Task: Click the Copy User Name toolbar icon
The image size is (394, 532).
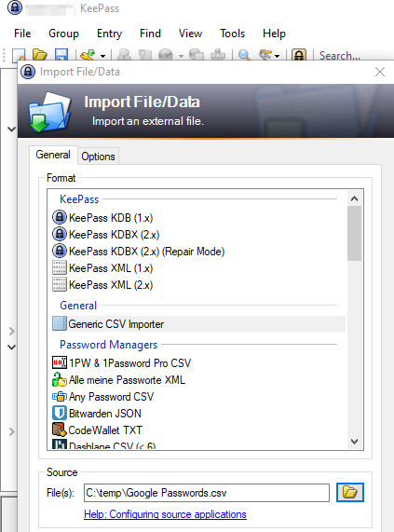Action: [124, 55]
